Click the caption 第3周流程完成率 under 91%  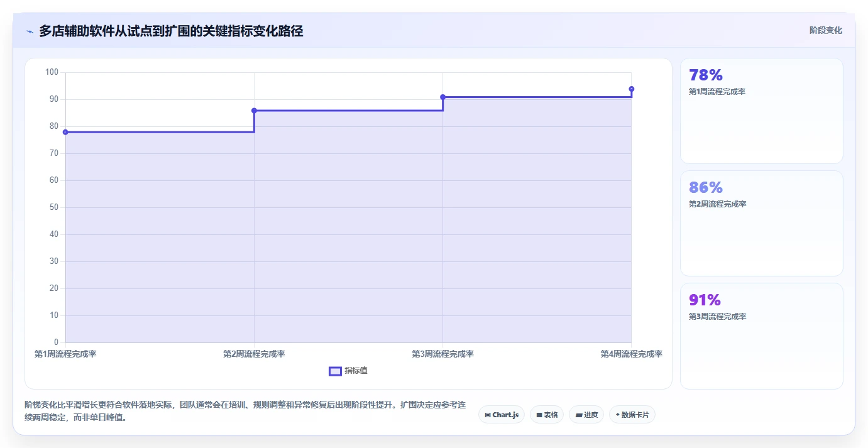(x=717, y=317)
